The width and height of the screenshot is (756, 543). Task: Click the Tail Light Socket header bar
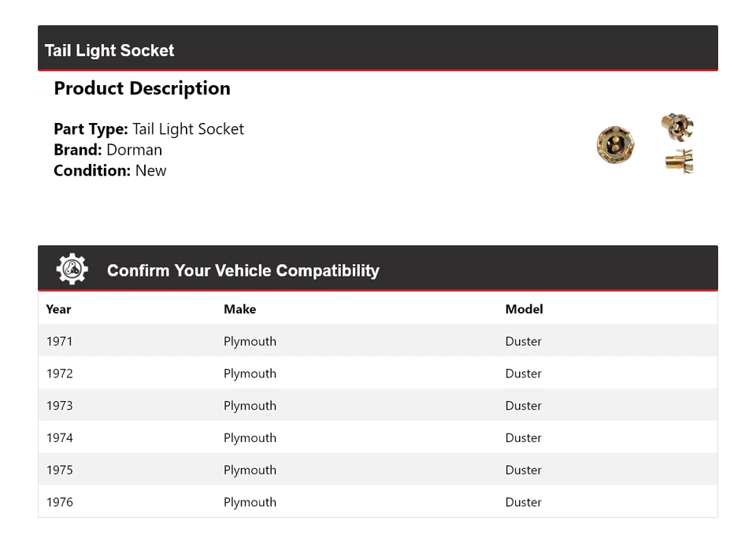tap(377, 50)
